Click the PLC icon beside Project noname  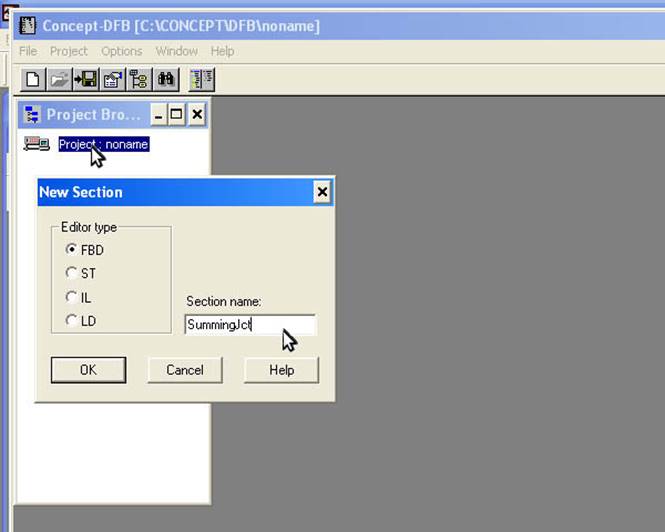coord(36,144)
